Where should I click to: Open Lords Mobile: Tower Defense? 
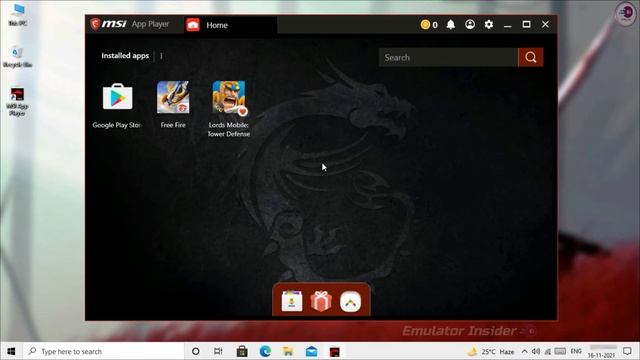tap(229, 98)
